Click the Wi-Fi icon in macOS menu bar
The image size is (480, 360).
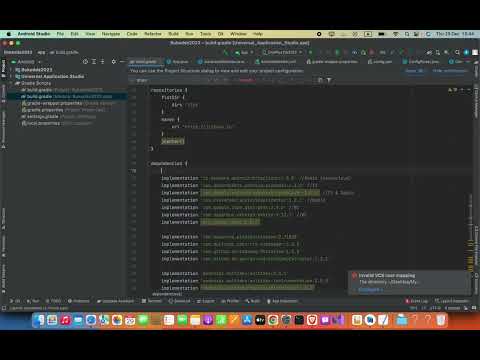tap(396, 34)
